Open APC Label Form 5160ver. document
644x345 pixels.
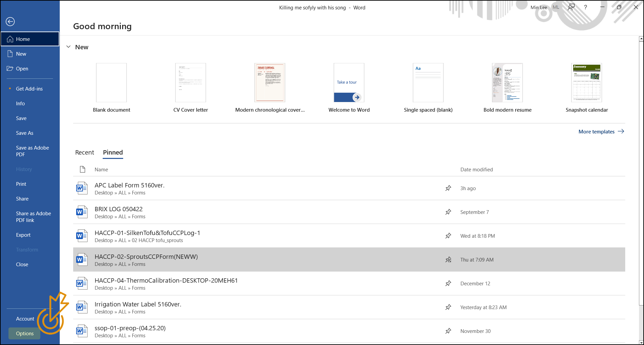[349, 188]
